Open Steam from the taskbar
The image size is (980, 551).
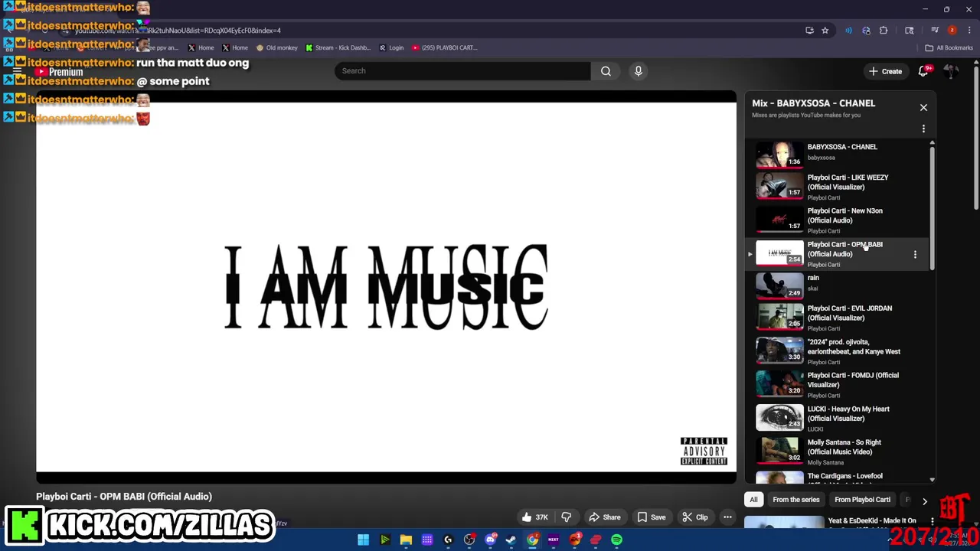pyautogui.click(x=511, y=540)
